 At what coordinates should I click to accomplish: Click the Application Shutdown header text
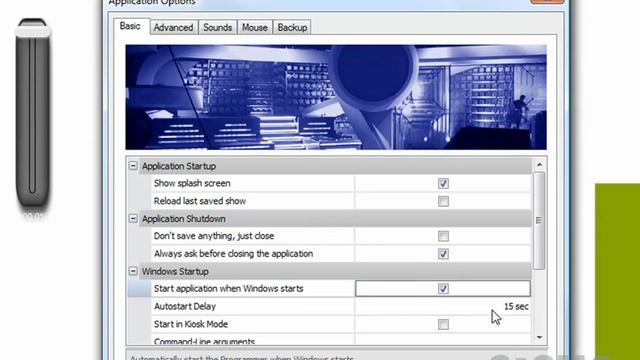pos(184,219)
